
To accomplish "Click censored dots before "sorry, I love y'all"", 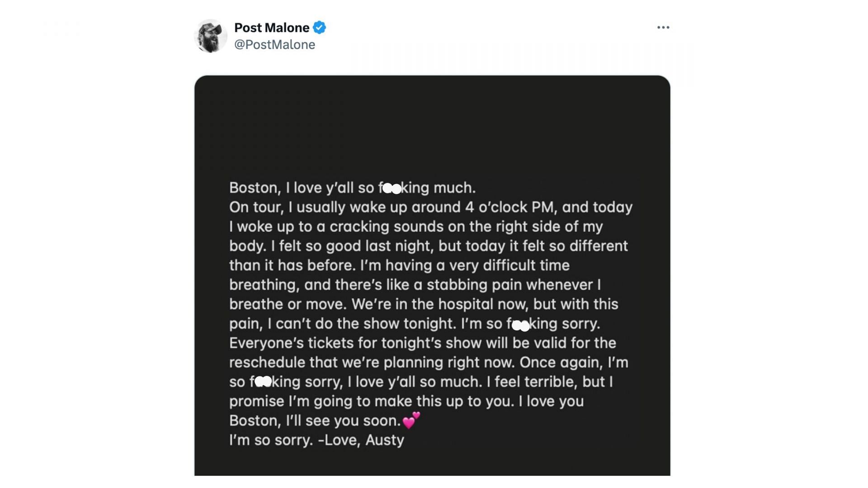I will (x=264, y=382).
